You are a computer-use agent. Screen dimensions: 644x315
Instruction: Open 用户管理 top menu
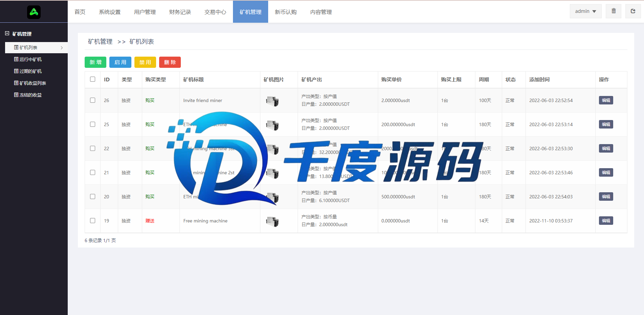tap(145, 12)
